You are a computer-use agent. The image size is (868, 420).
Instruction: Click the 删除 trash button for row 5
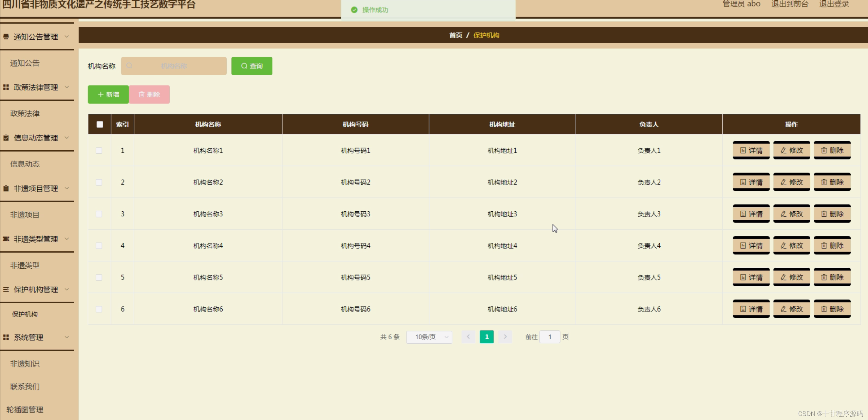[832, 277]
